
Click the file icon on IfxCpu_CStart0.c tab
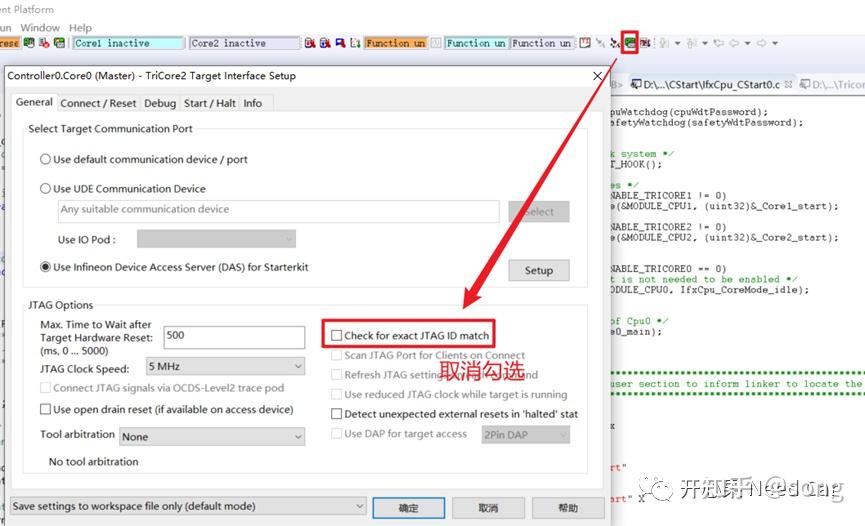(x=636, y=84)
